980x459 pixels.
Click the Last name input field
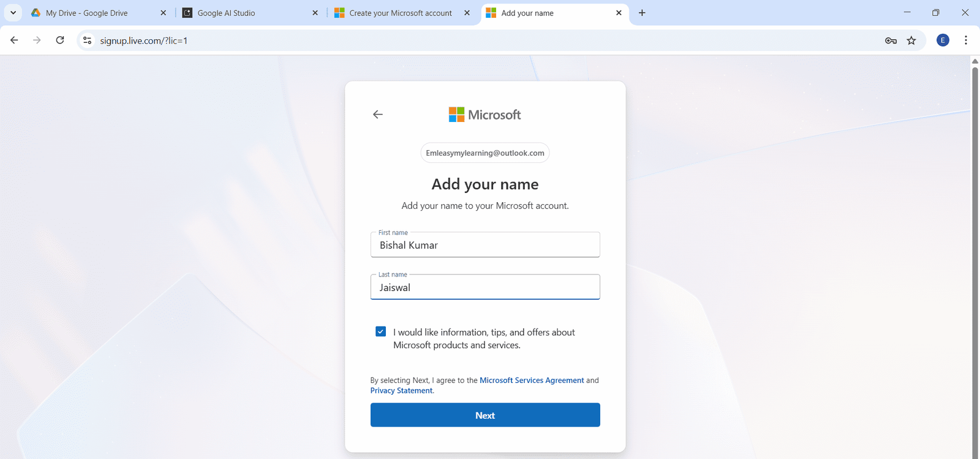(485, 287)
